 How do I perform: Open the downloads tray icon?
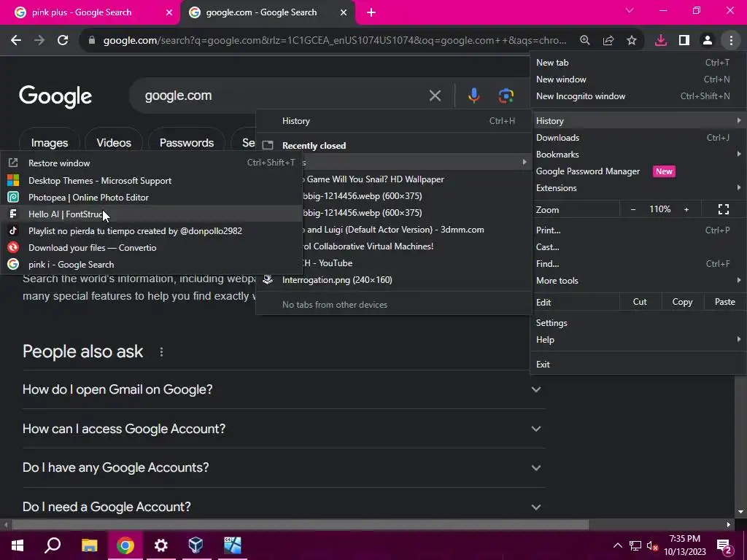661,41
